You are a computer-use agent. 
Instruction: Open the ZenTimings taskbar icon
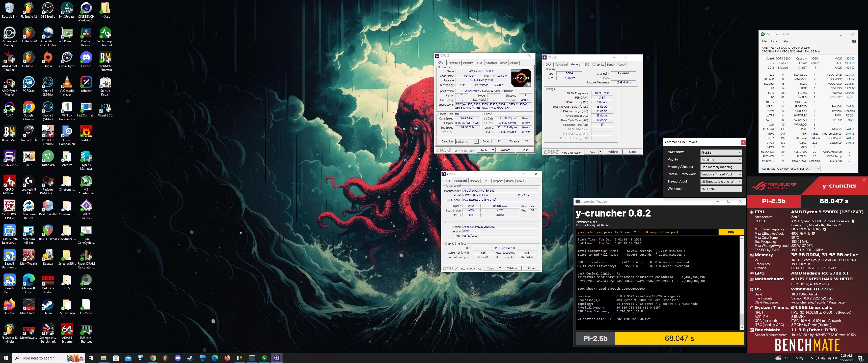tap(264, 358)
